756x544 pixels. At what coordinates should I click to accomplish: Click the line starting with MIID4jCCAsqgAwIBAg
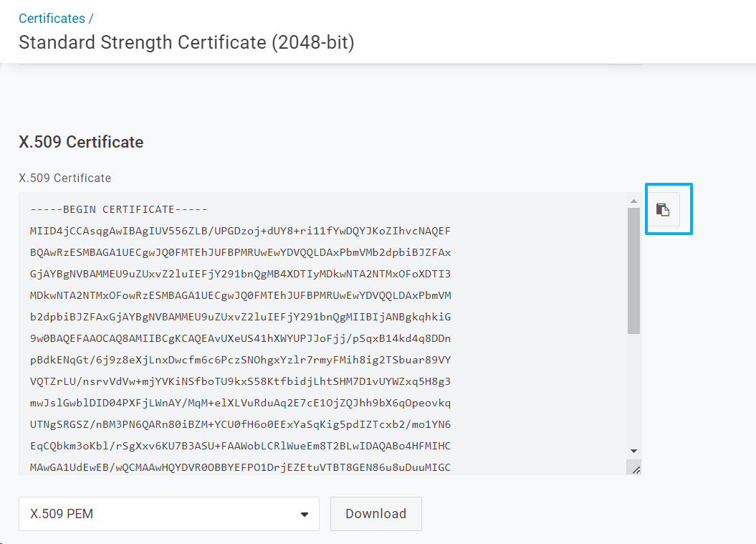pyautogui.click(x=240, y=231)
